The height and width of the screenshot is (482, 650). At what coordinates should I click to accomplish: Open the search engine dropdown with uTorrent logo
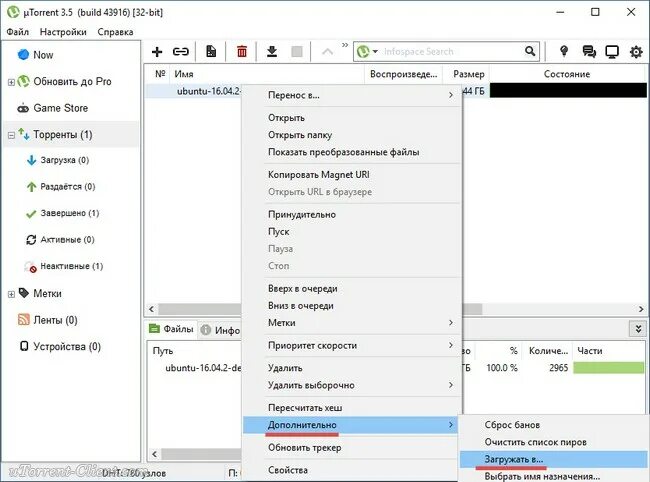click(x=367, y=51)
